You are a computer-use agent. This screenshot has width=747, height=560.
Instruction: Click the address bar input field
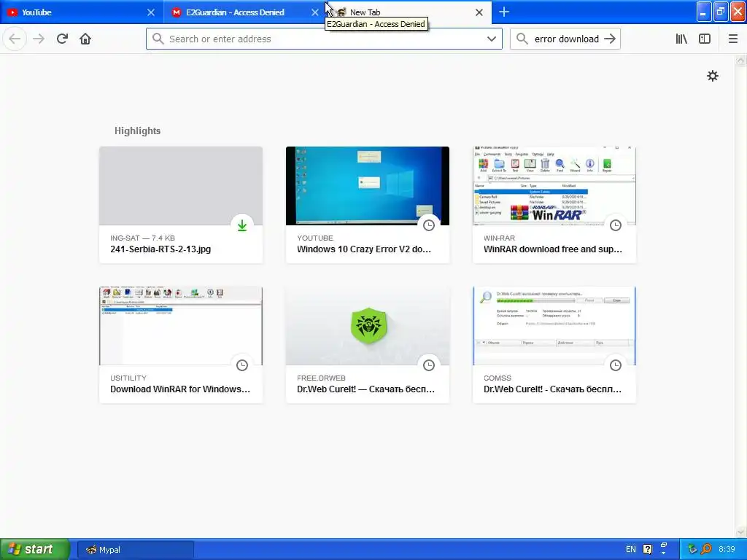pyautogui.click(x=324, y=39)
